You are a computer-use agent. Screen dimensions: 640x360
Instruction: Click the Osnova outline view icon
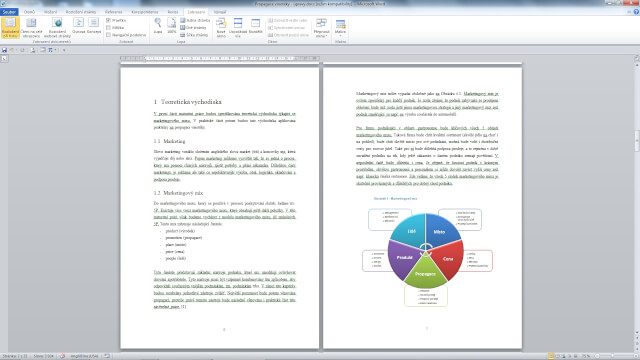click(78, 25)
